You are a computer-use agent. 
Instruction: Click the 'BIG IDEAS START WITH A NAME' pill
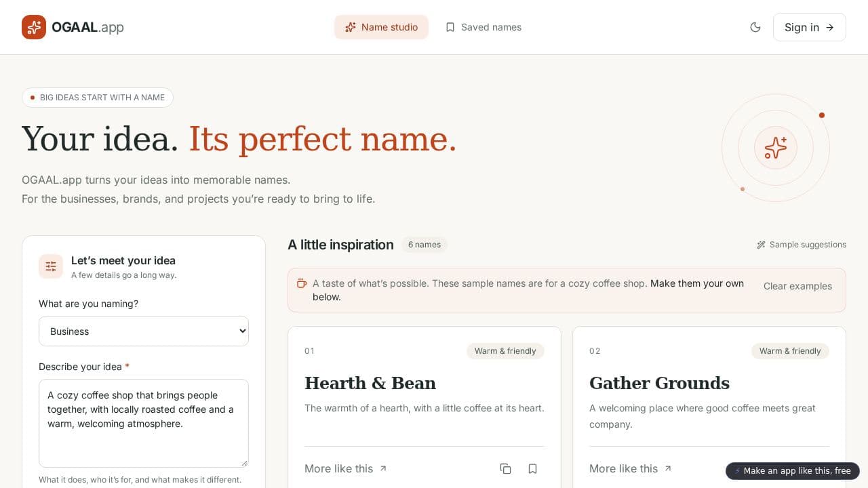tap(98, 98)
